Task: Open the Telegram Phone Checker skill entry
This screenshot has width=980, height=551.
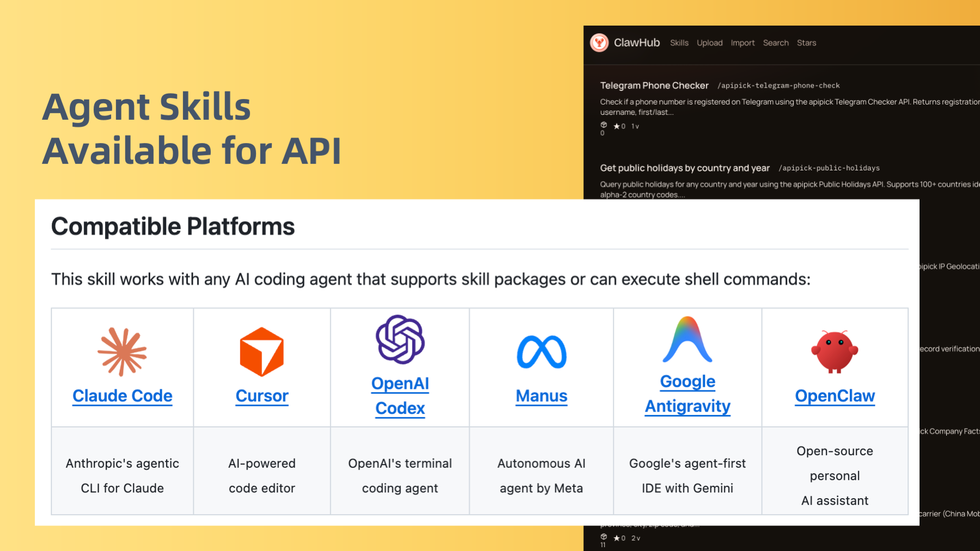Action: point(654,85)
